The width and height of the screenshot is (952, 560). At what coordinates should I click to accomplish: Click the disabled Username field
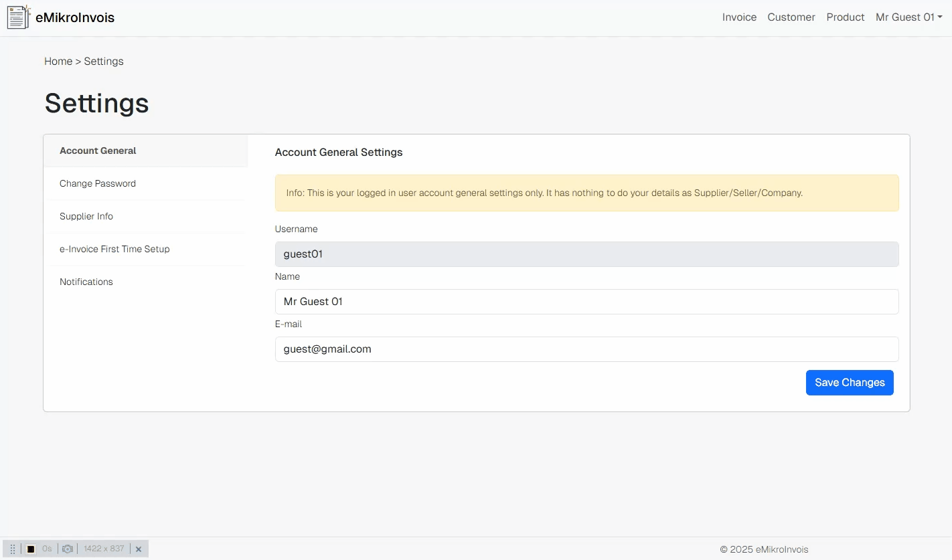(x=586, y=254)
